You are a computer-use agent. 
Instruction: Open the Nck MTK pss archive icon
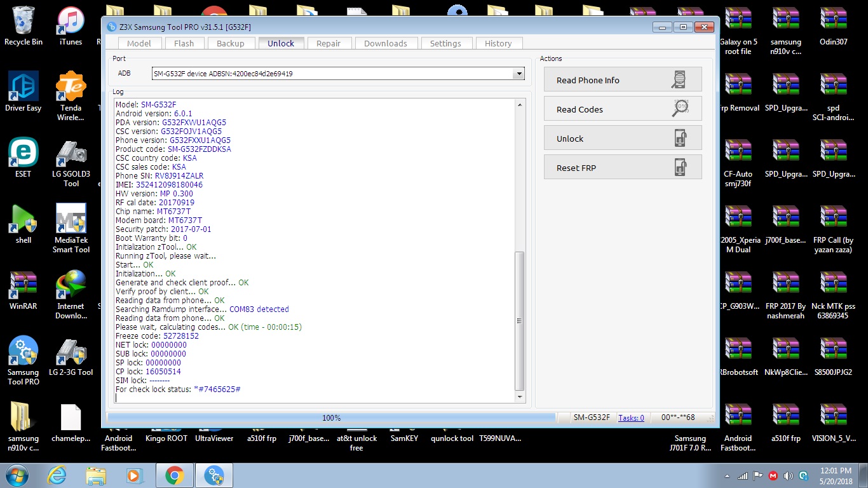[833, 295]
